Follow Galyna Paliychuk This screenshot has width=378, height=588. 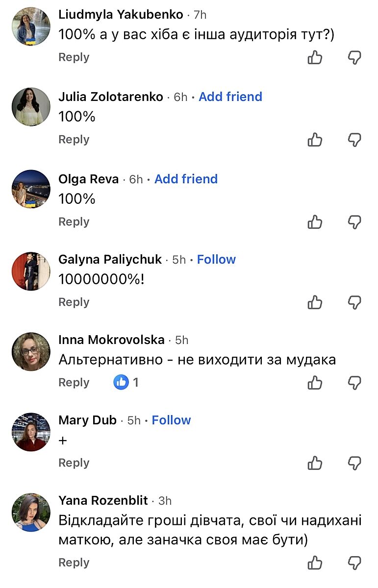[x=216, y=260]
